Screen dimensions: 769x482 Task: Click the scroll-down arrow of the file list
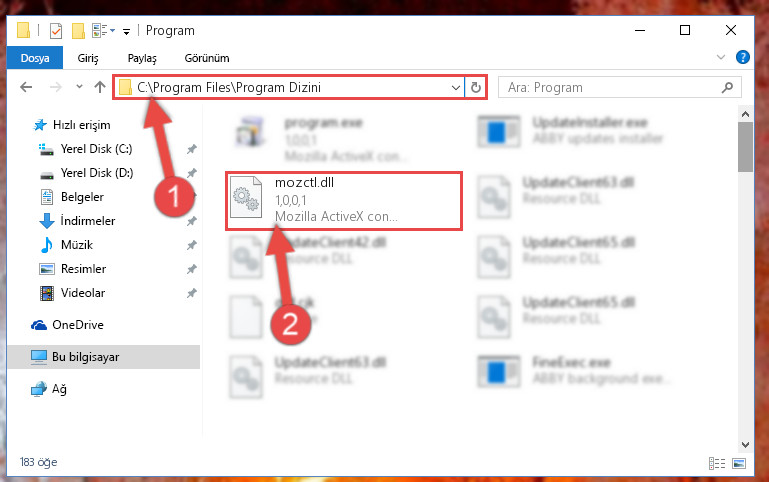(x=745, y=445)
